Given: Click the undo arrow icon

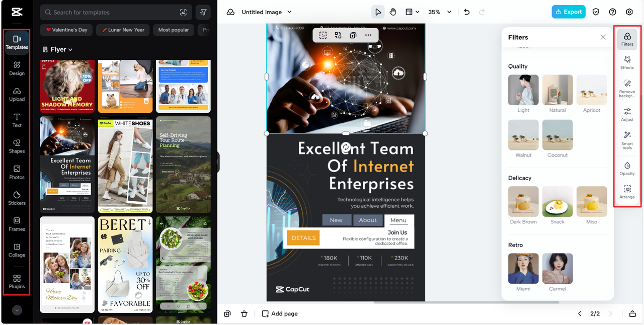Looking at the screenshot, I should click(467, 12).
